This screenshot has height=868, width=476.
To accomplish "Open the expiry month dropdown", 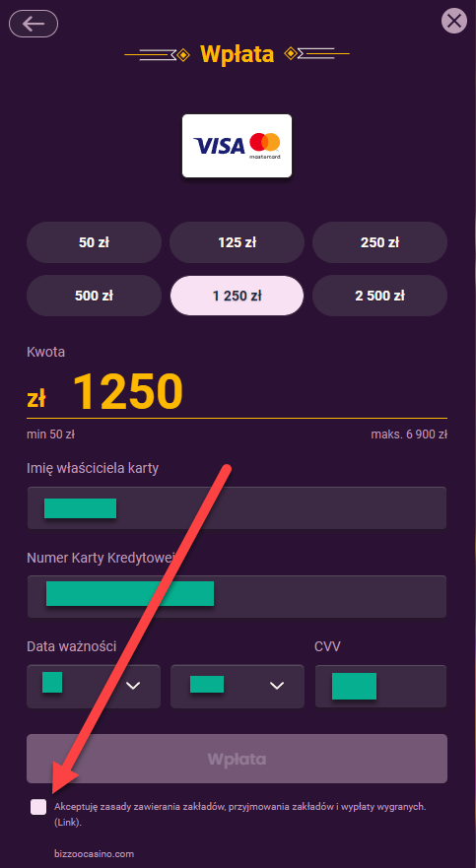I will 94,687.
